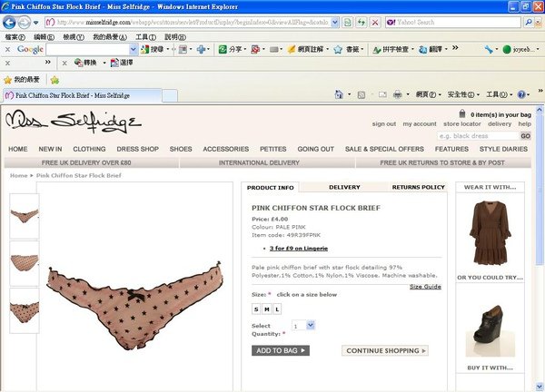Image resolution: width=545 pixels, height=392 pixels.
Task: Click the Add to favorites bar icon
Action: 54,80
